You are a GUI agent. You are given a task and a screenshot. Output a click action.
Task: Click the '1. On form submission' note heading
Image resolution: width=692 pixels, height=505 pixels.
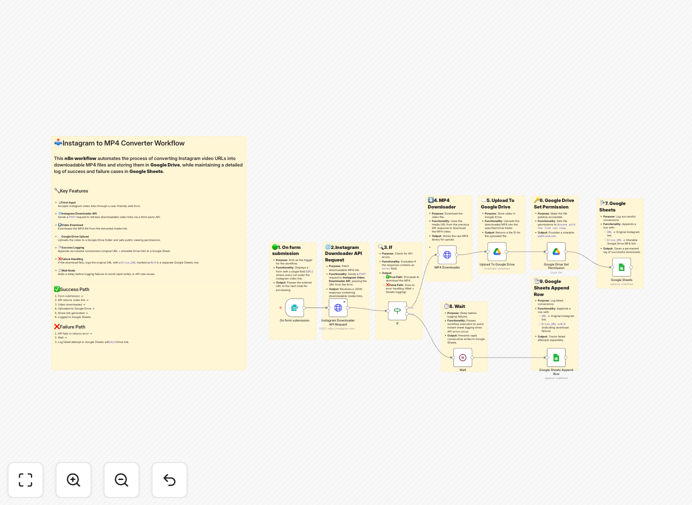tap(288, 250)
